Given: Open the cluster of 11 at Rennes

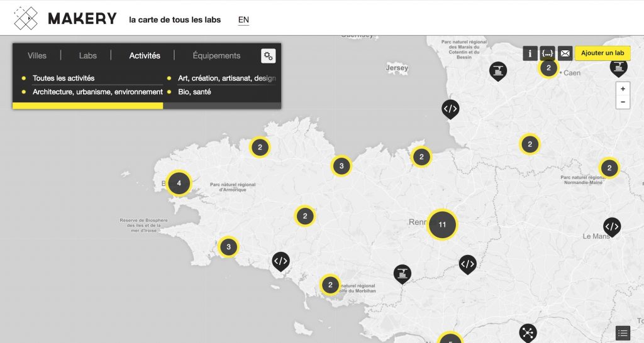Looking at the screenshot, I should tap(442, 224).
